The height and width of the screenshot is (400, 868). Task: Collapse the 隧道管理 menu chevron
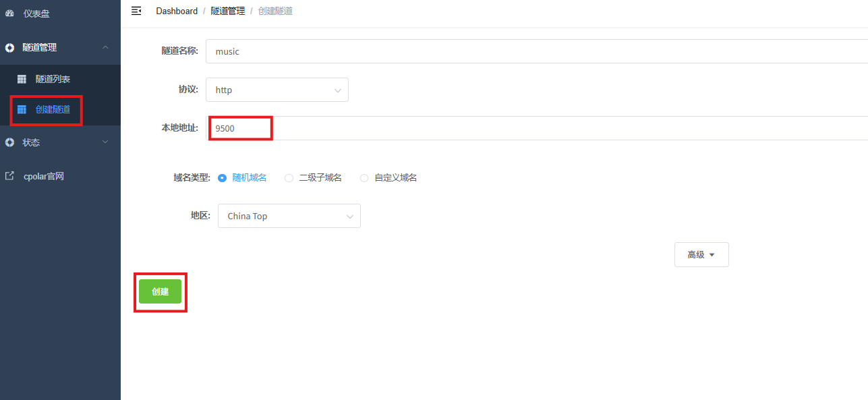point(105,47)
